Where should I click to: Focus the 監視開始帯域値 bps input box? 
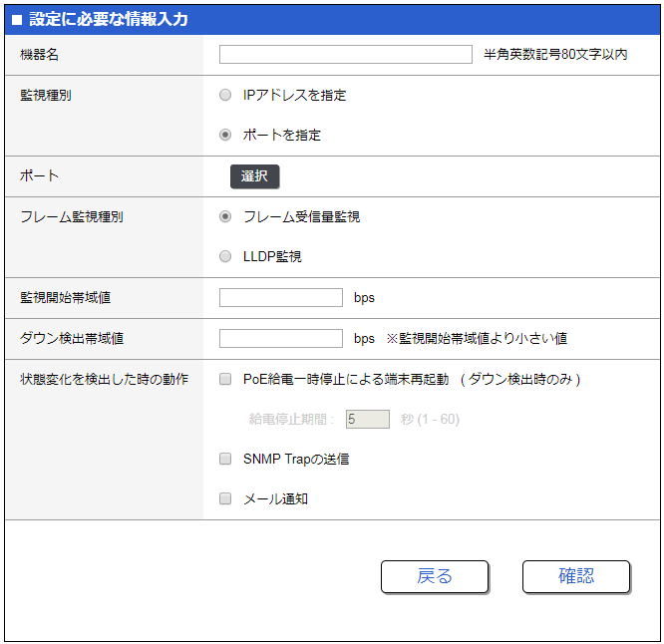(280, 297)
